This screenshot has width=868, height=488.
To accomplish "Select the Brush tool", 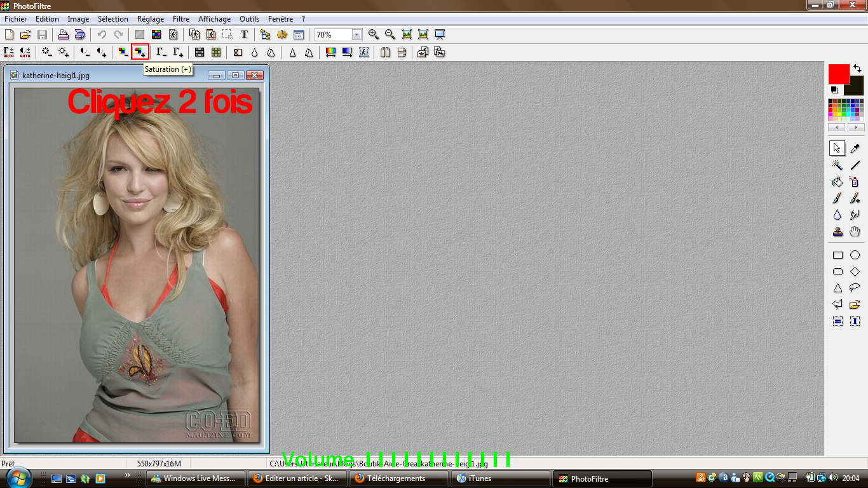I will pyautogui.click(x=837, y=198).
